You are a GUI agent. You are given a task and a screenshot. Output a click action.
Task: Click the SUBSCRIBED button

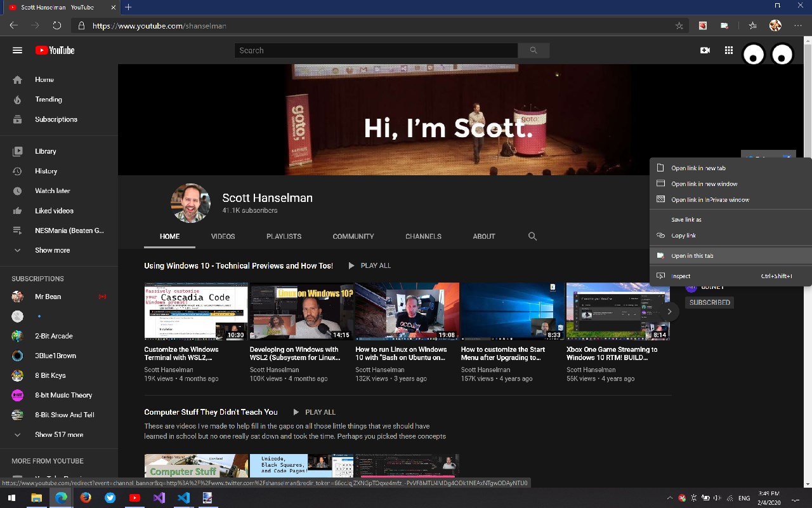point(709,302)
